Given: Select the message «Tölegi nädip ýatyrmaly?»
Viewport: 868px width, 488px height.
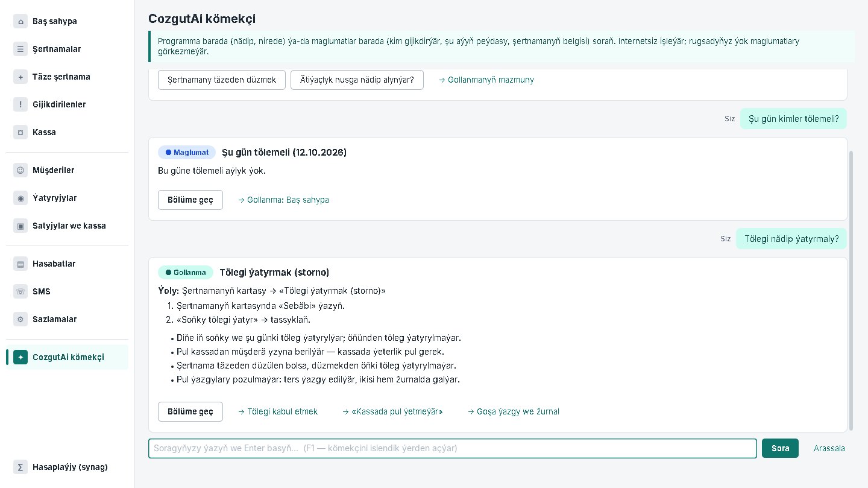Looking at the screenshot, I should [x=791, y=239].
